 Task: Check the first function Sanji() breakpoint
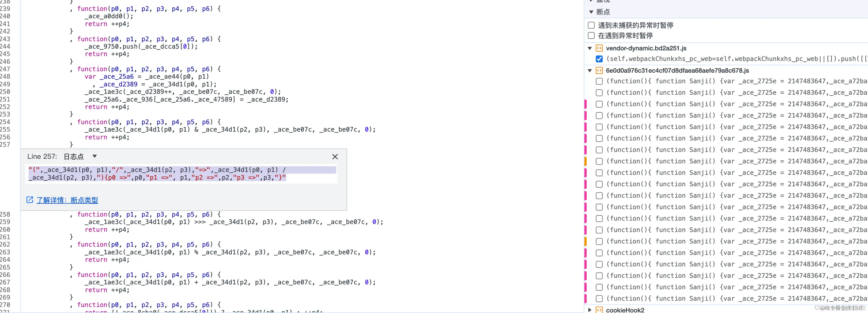click(x=599, y=81)
